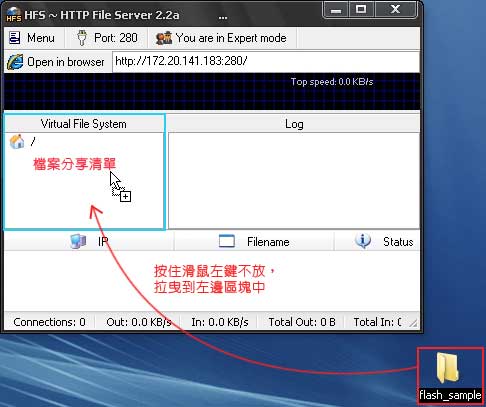Change the Port: 280 setting
This screenshot has width=486, height=407.
click(x=106, y=38)
